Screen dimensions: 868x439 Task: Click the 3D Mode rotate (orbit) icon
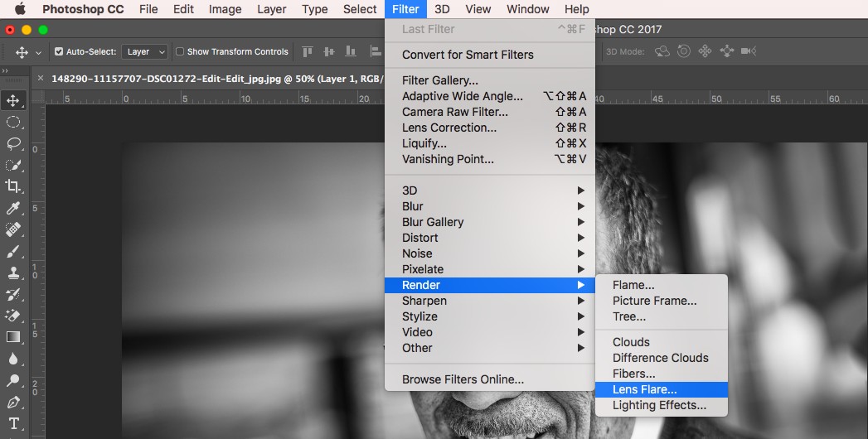(x=662, y=51)
